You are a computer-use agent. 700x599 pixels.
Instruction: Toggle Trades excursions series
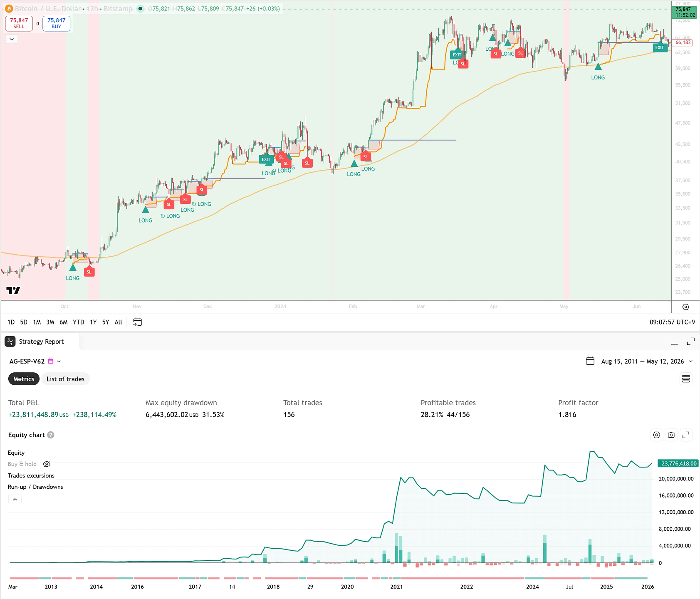pos(31,475)
